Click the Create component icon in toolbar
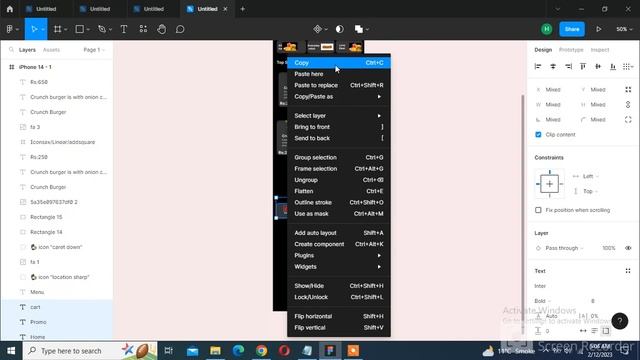This screenshot has height=360, width=640. coord(318,29)
